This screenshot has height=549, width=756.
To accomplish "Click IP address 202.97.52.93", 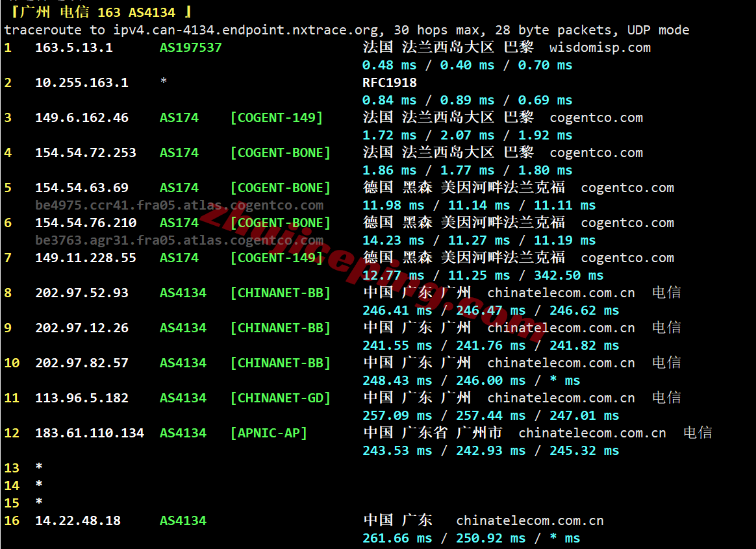I will (x=81, y=293).
